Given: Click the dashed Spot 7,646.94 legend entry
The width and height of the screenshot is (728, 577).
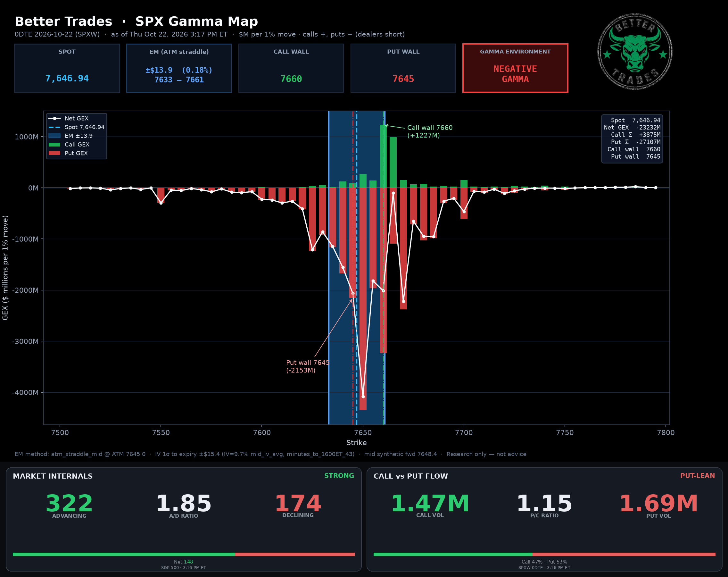Looking at the screenshot, I should coord(76,127).
